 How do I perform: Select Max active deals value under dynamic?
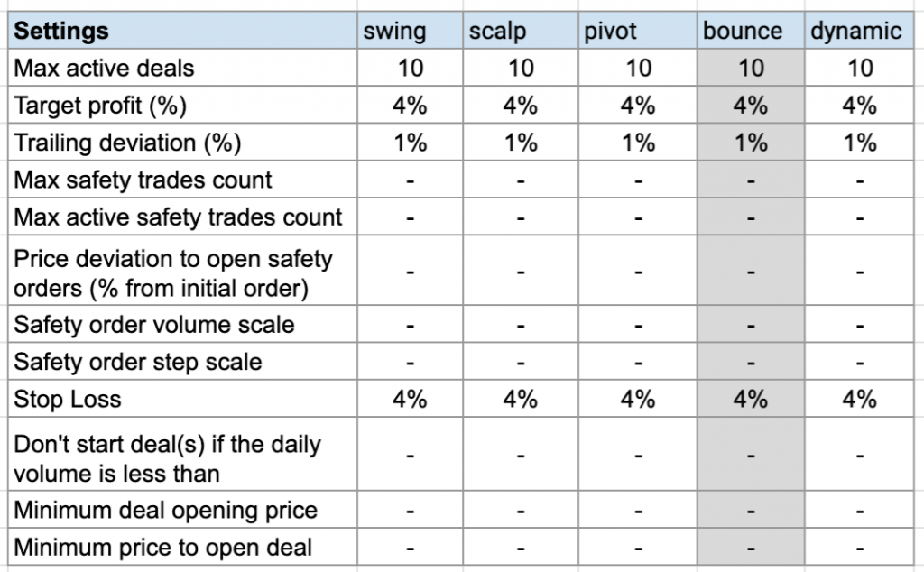[860, 69]
